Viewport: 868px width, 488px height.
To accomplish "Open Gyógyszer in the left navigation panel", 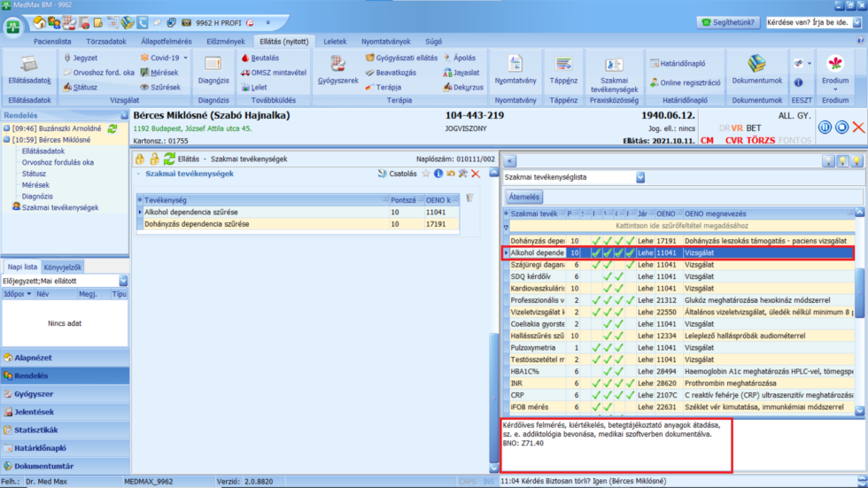I will 34,393.
